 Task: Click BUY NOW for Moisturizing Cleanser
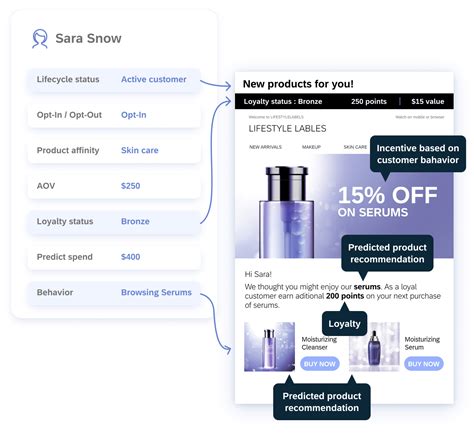tap(320, 364)
